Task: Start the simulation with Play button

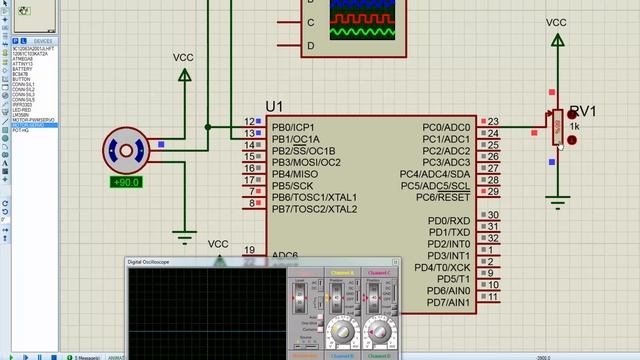Action: [11, 357]
